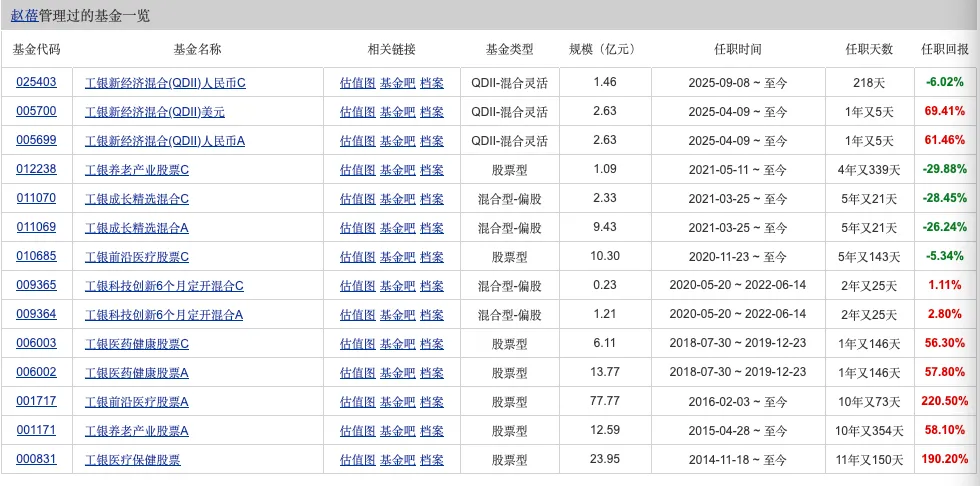Open 工银医疗保健股票 fund name link

pos(133,459)
